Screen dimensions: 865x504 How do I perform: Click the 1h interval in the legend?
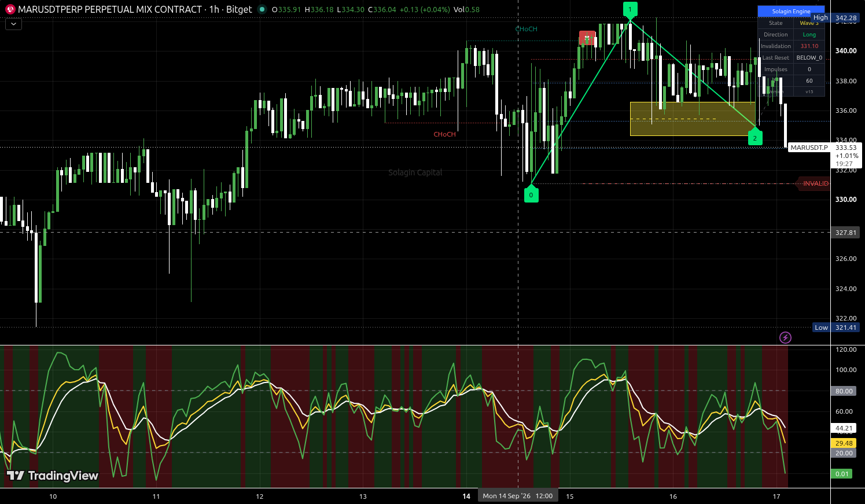[x=214, y=9]
